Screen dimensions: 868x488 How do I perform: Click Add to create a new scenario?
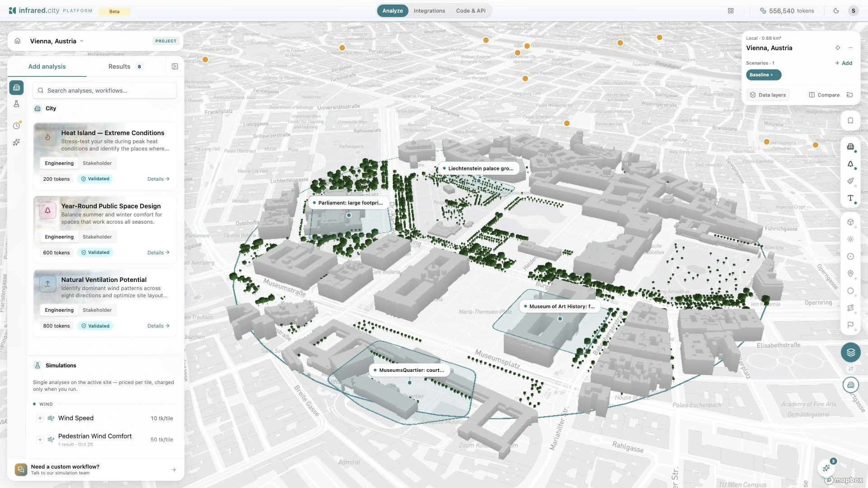[844, 63]
